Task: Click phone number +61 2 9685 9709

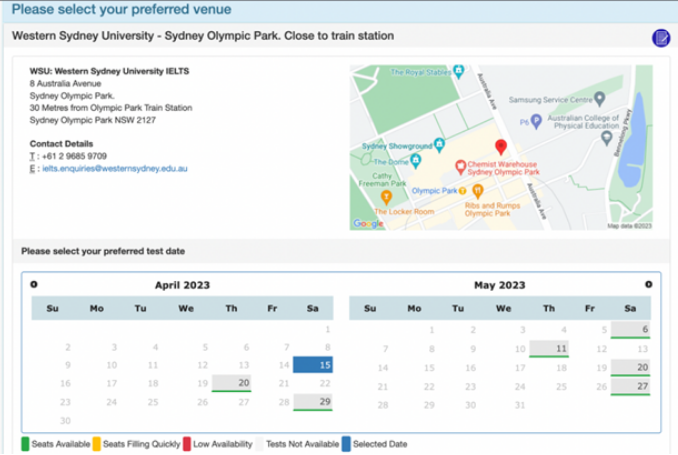Action: pos(74,156)
